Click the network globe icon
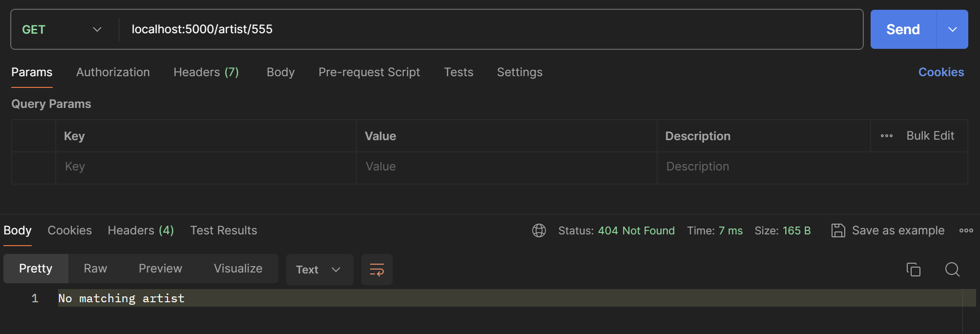Screen dimensions: 980x334 539,230
